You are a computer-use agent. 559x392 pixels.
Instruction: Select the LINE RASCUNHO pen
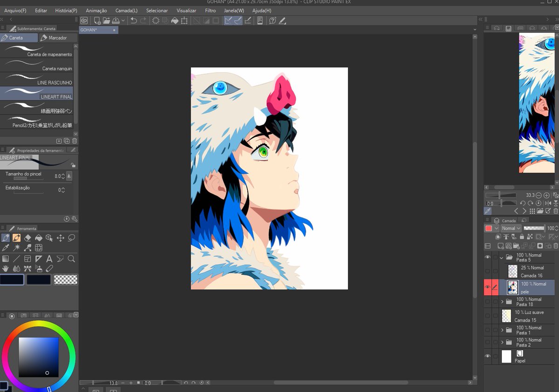tap(36, 79)
